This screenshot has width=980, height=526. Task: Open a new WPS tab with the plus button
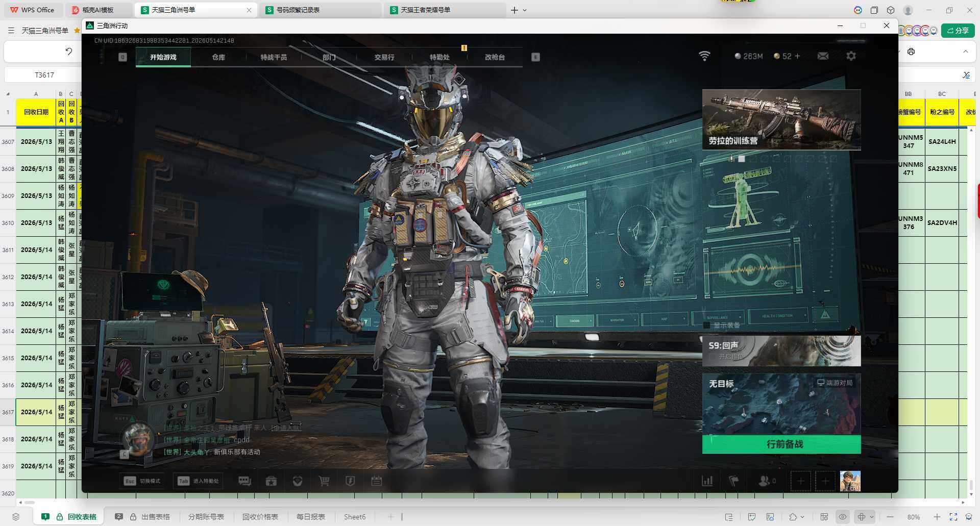[x=514, y=10]
